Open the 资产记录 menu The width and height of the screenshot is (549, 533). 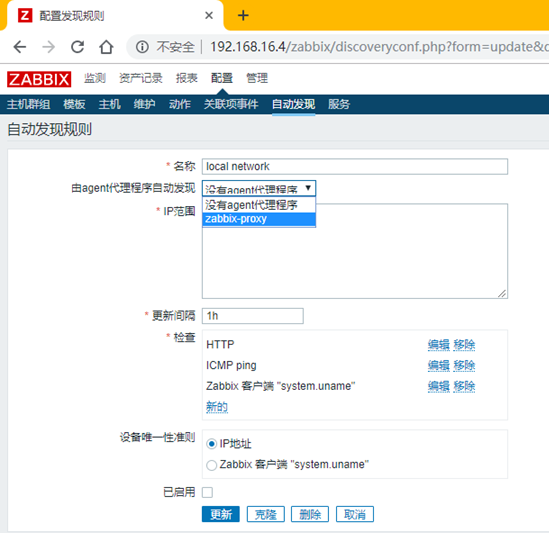coord(140,78)
